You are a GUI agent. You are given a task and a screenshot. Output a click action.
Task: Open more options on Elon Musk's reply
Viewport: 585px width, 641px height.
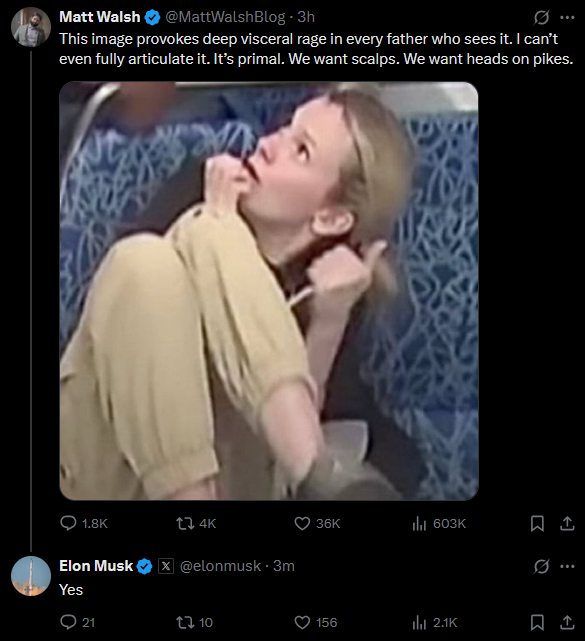pos(567,566)
